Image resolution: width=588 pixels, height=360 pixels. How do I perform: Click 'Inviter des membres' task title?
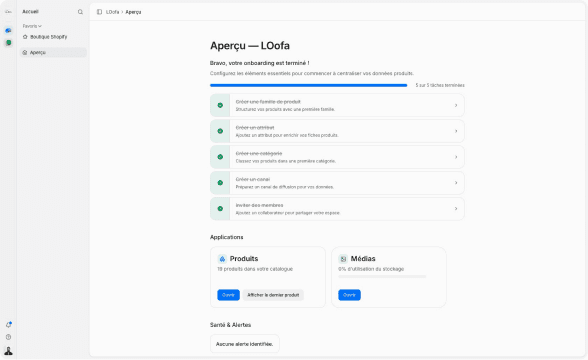coord(260,205)
